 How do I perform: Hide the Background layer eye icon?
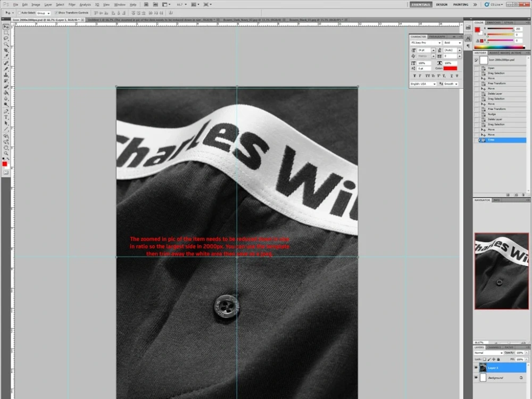(x=476, y=377)
